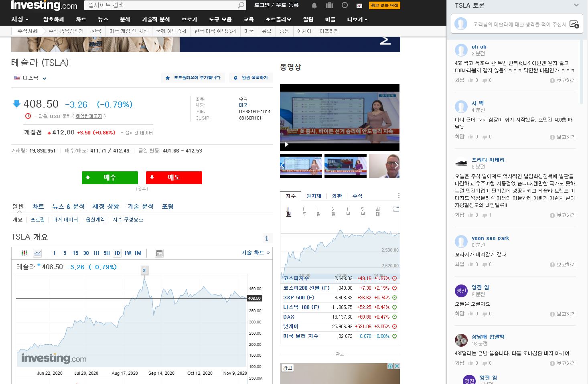Click the 광고 없는 버전 button
The width and height of the screenshot is (588, 384).
pyautogui.click(x=385, y=5)
